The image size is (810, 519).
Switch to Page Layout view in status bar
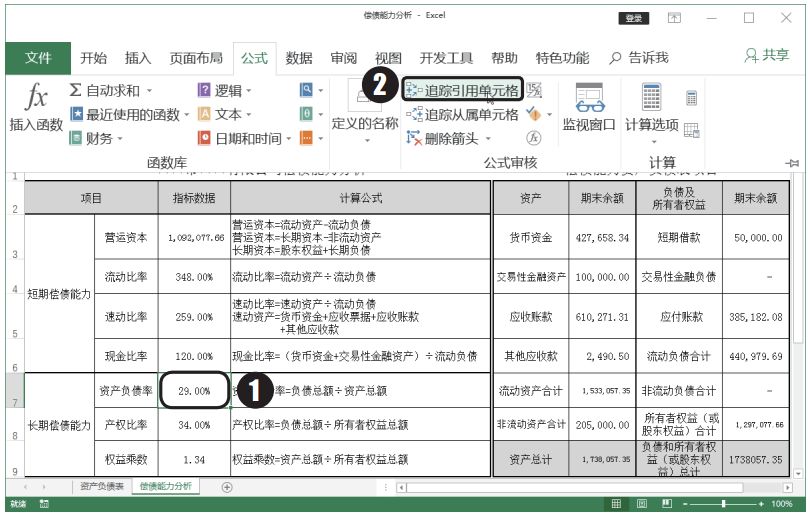(642, 504)
